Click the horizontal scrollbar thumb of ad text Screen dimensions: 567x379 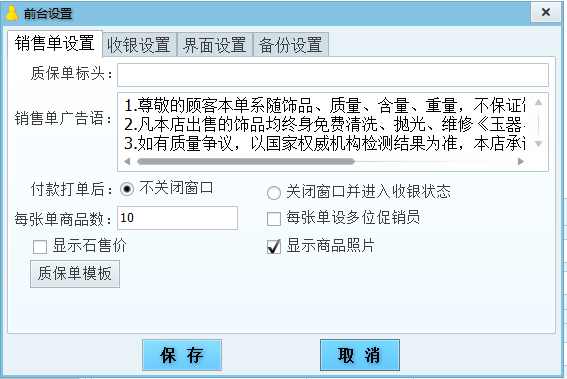pyautogui.click(x=246, y=161)
